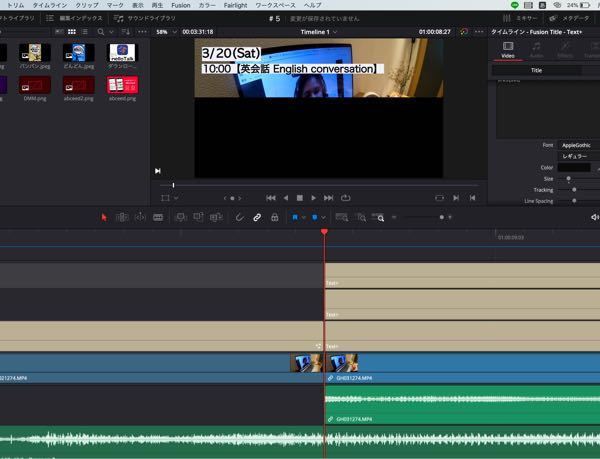Screen dimensions: 600x459
Task: Toggle timeline snapping magnet icon
Action: 239,217
